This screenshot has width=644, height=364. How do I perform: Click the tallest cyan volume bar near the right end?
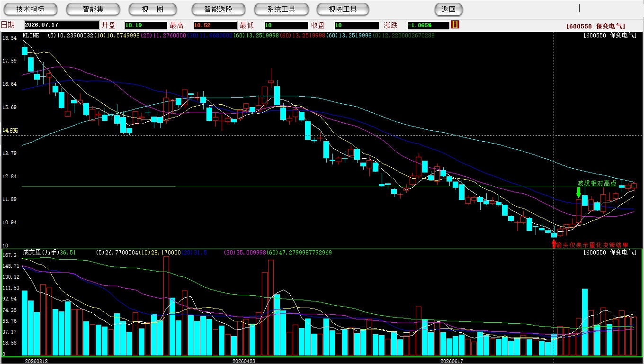(585, 322)
